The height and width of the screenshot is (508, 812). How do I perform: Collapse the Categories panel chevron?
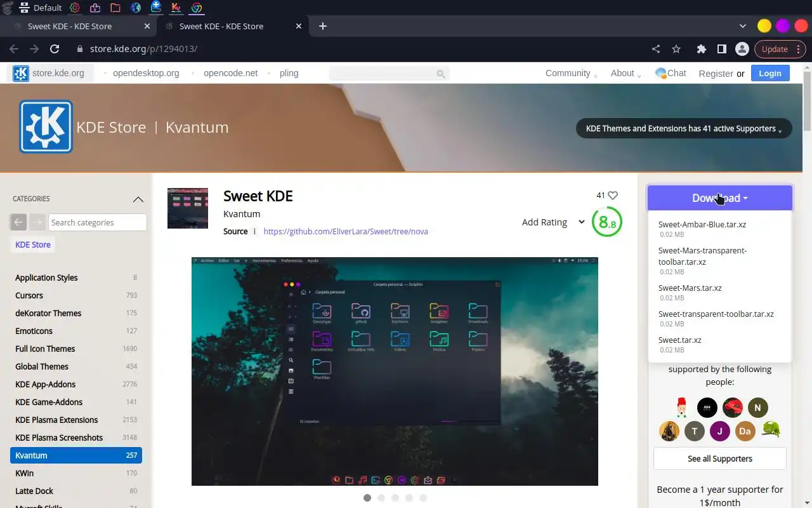pos(138,199)
